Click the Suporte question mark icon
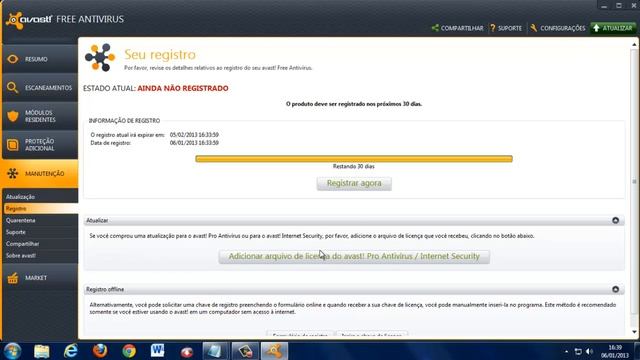The image size is (640, 360). pos(493,28)
